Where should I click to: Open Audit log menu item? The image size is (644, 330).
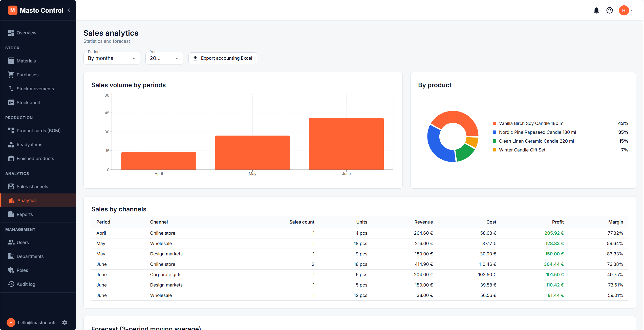38,284
